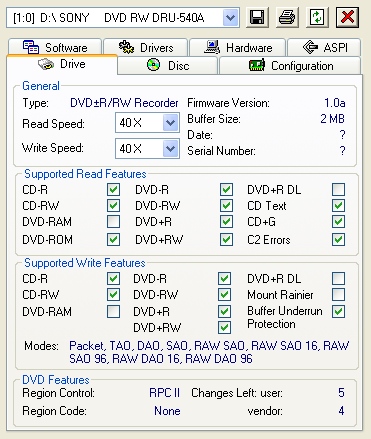Toggle the C2 Errors checkbox
The image size is (371, 439).
point(338,239)
